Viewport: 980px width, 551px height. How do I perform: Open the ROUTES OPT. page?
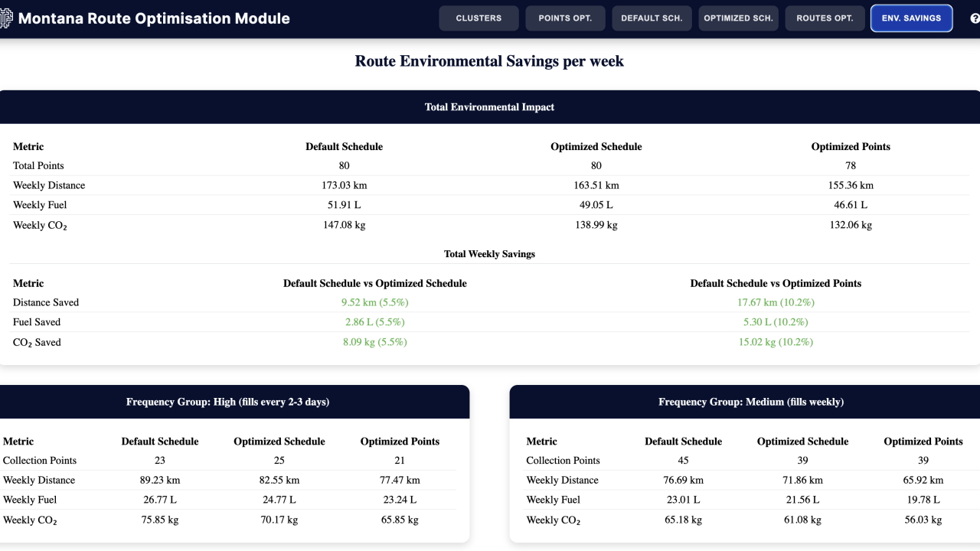pos(825,18)
